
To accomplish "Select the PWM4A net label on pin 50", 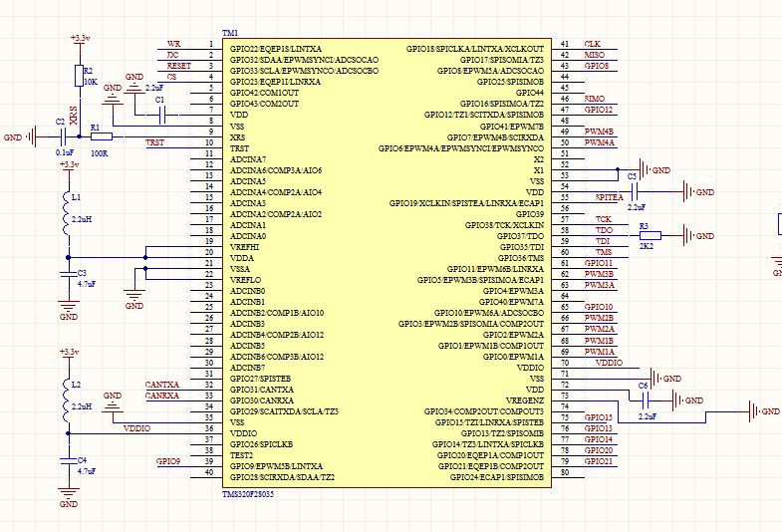I will tap(600, 142).
